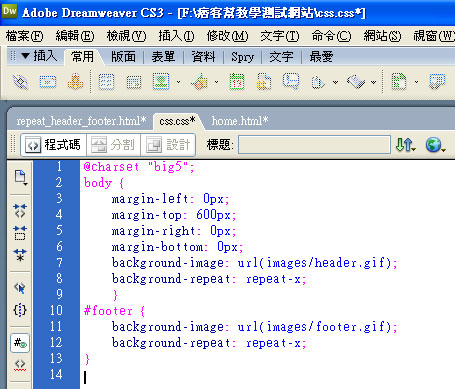The width and height of the screenshot is (455, 389).
Task: Toggle Line Numbers in coding toolbar
Action: point(20,343)
